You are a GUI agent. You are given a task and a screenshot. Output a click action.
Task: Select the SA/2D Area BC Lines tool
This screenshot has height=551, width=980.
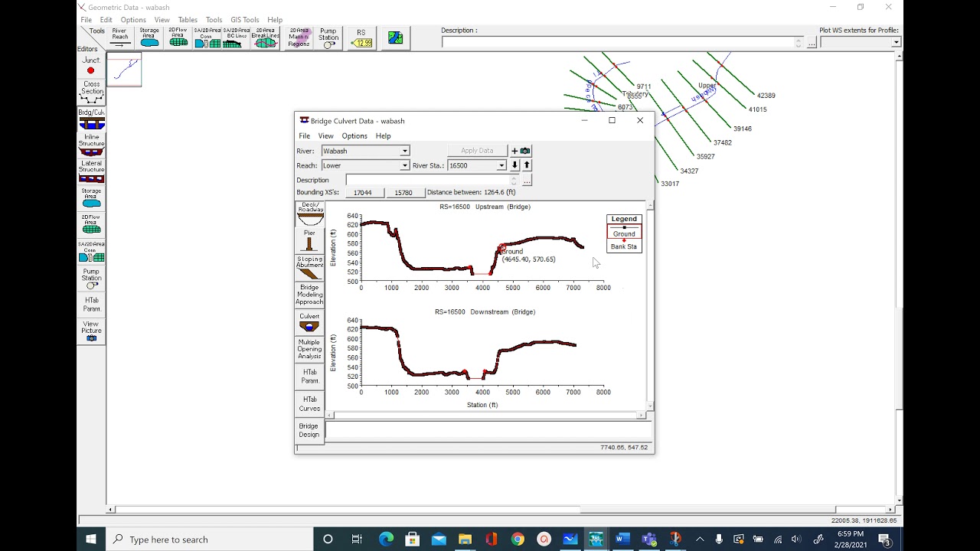coord(236,37)
